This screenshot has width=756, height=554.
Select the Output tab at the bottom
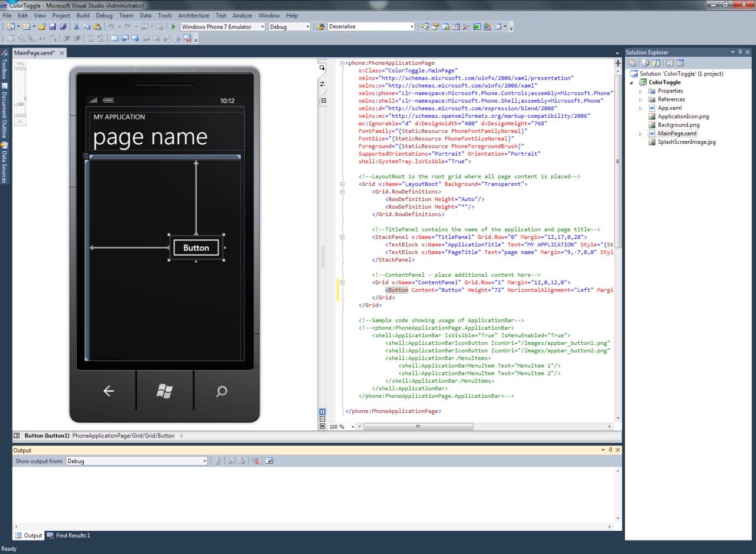coord(29,536)
